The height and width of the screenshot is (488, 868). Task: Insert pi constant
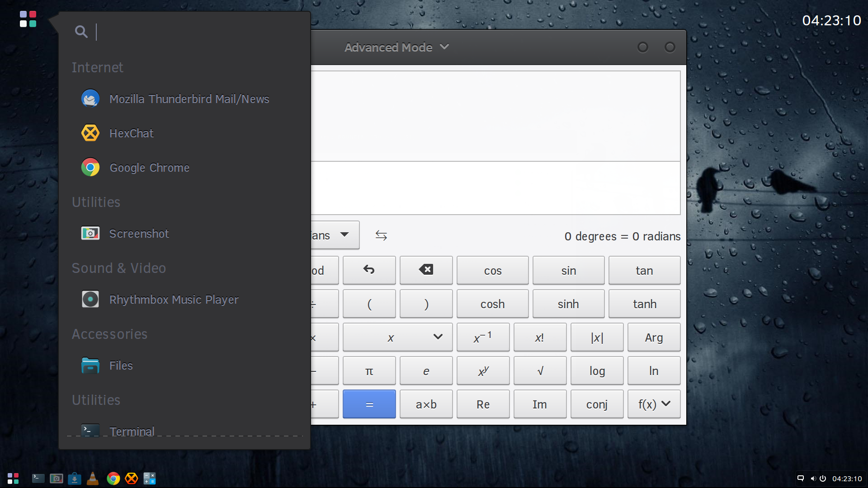pos(369,371)
